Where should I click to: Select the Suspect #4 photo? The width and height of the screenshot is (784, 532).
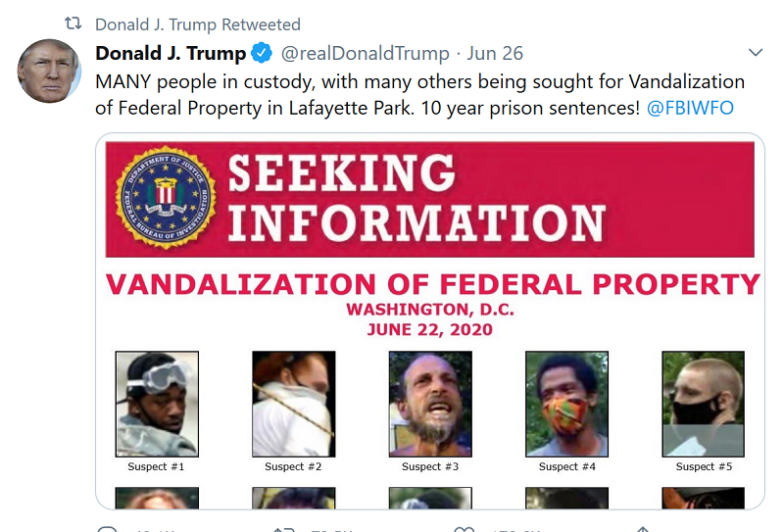pyautogui.click(x=566, y=404)
